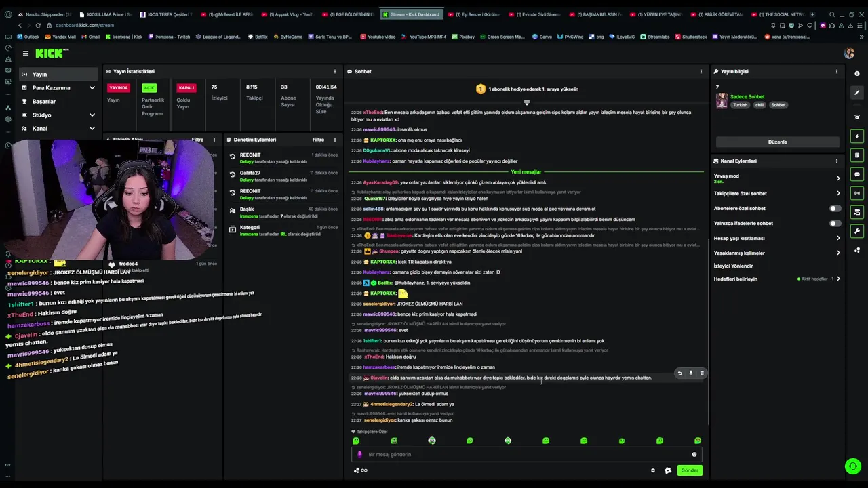This screenshot has height=488, width=868.
Task: Open Denetim Eylemleri three-dot menu
Action: 334,140
